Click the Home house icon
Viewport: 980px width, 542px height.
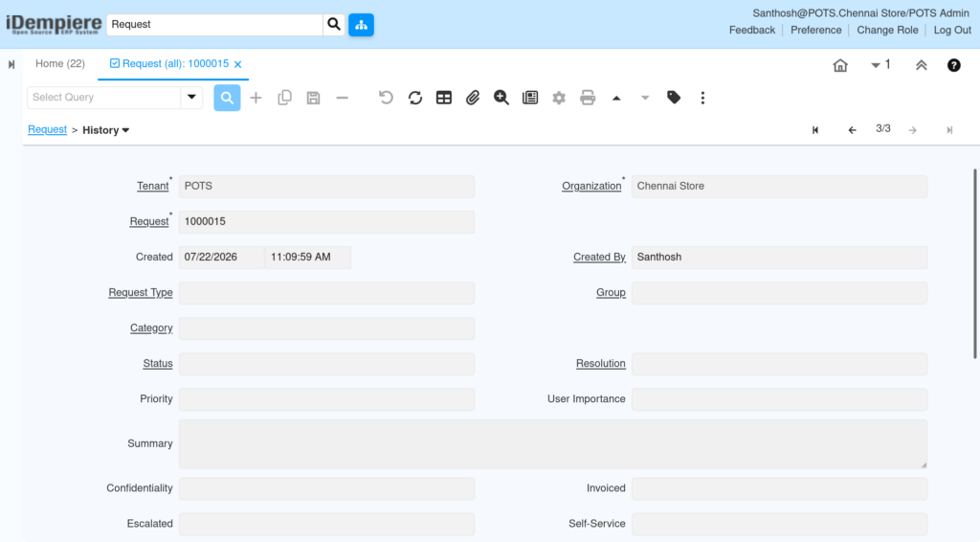pos(840,65)
